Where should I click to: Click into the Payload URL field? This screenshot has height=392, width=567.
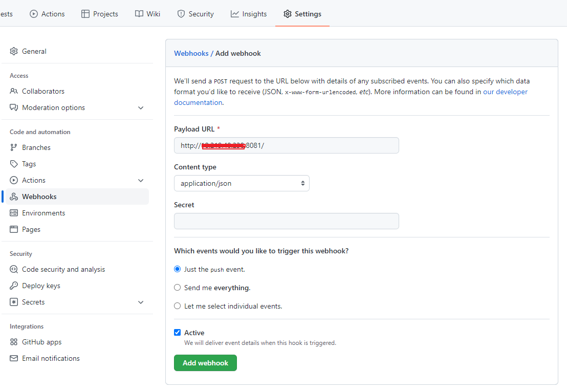(x=287, y=145)
